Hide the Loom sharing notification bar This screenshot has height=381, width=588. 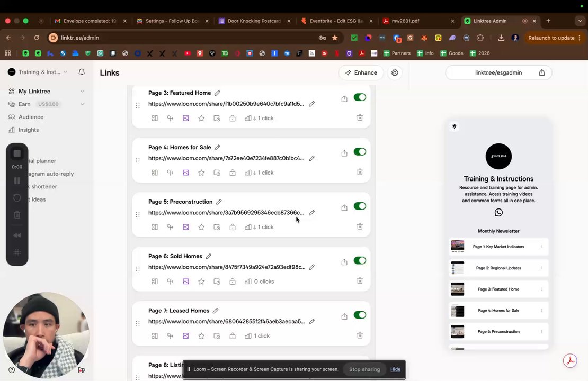point(395,369)
